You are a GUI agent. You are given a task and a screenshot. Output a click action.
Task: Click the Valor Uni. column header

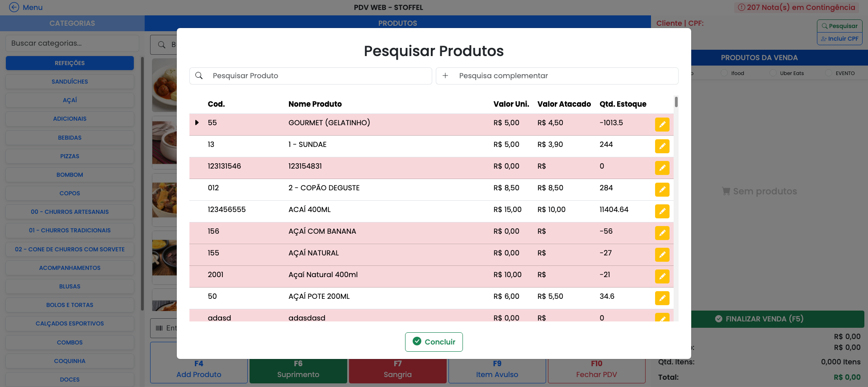tap(511, 104)
